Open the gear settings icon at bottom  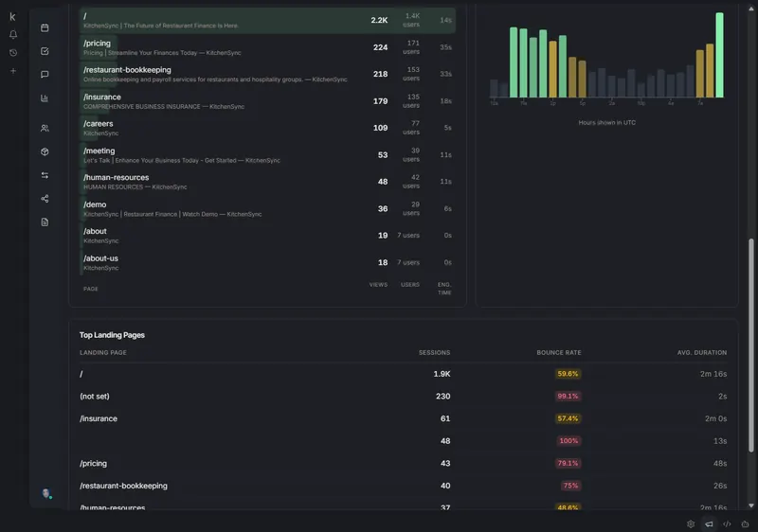[691, 523]
